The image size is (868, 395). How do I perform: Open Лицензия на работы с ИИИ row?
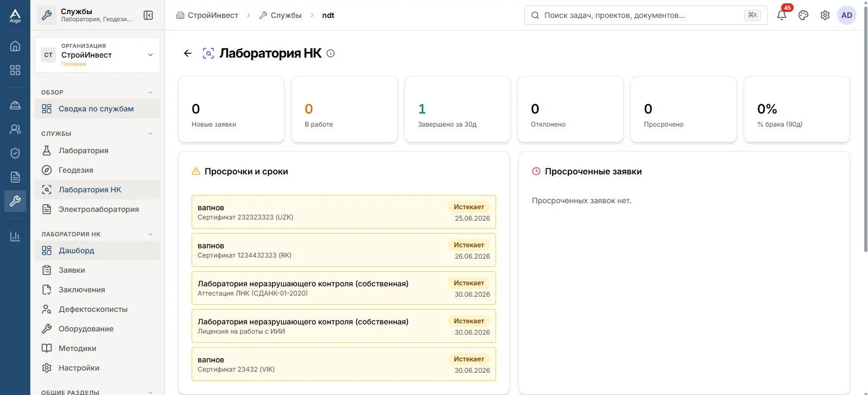[344, 326]
